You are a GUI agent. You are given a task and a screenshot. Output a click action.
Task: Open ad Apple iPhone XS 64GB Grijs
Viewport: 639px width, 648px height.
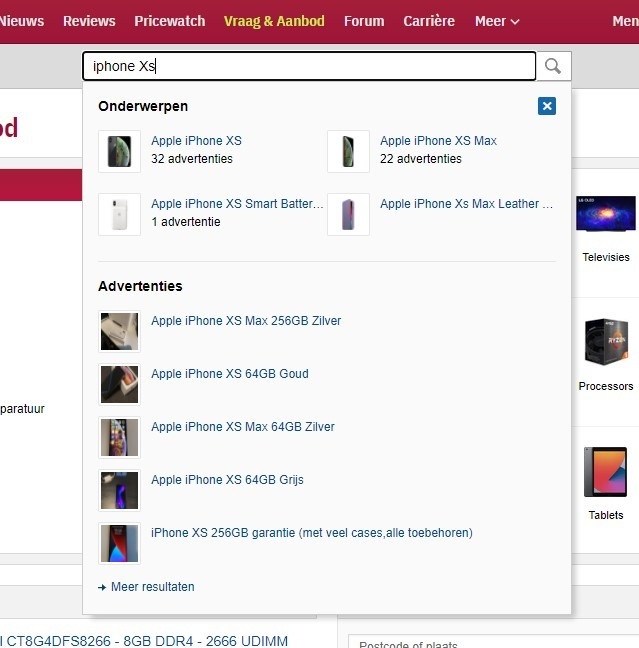[227, 479]
